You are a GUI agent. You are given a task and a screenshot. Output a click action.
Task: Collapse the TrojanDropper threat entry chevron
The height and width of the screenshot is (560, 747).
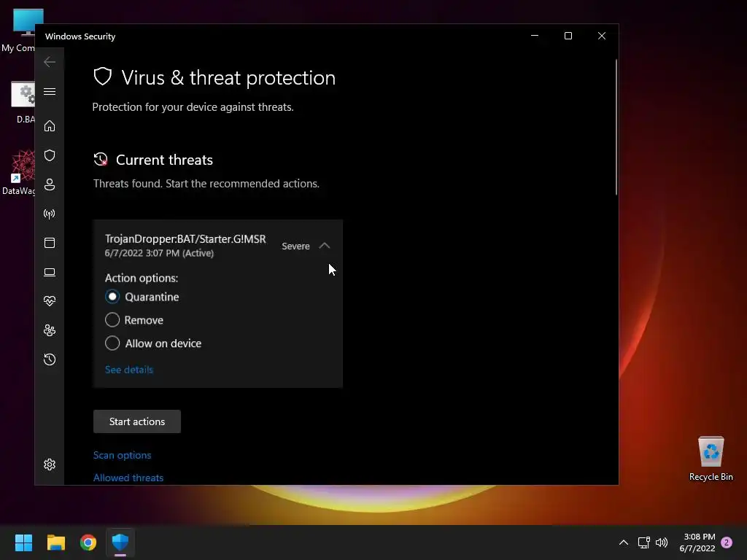pos(325,246)
